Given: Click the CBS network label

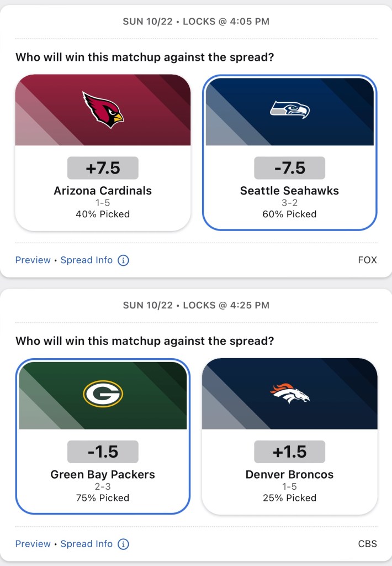Looking at the screenshot, I should (x=367, y=544).
